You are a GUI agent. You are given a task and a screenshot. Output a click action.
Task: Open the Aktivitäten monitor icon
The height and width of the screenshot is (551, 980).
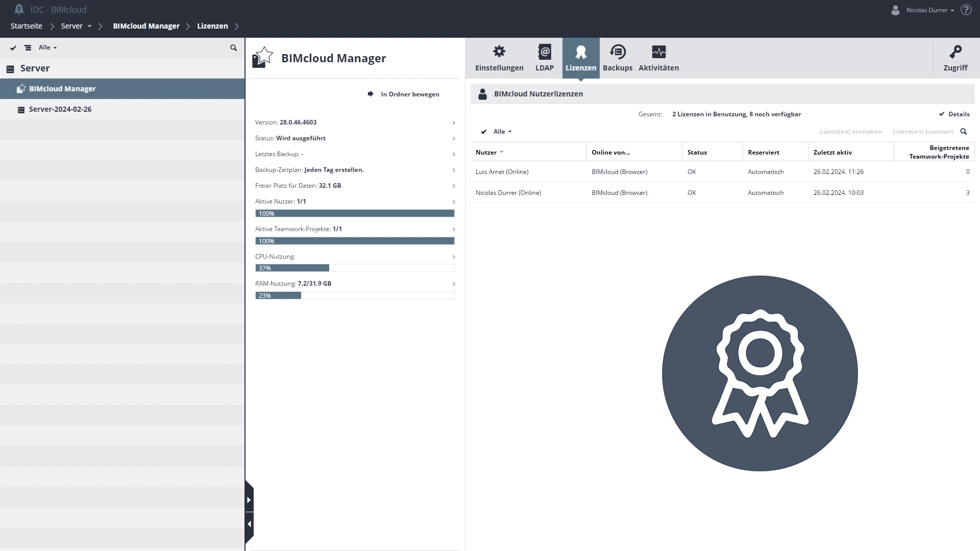coord(658,52)
